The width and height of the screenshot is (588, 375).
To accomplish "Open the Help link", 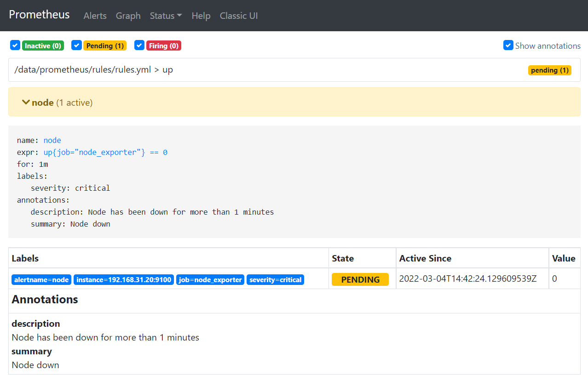I will tap(201, 16).
